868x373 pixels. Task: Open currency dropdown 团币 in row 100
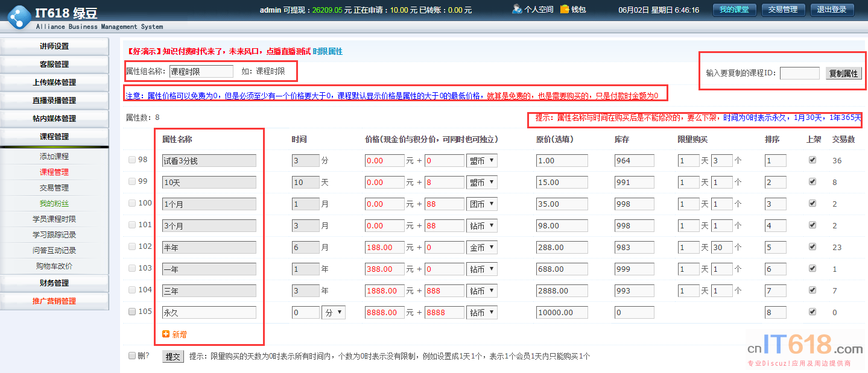point(482,204)
